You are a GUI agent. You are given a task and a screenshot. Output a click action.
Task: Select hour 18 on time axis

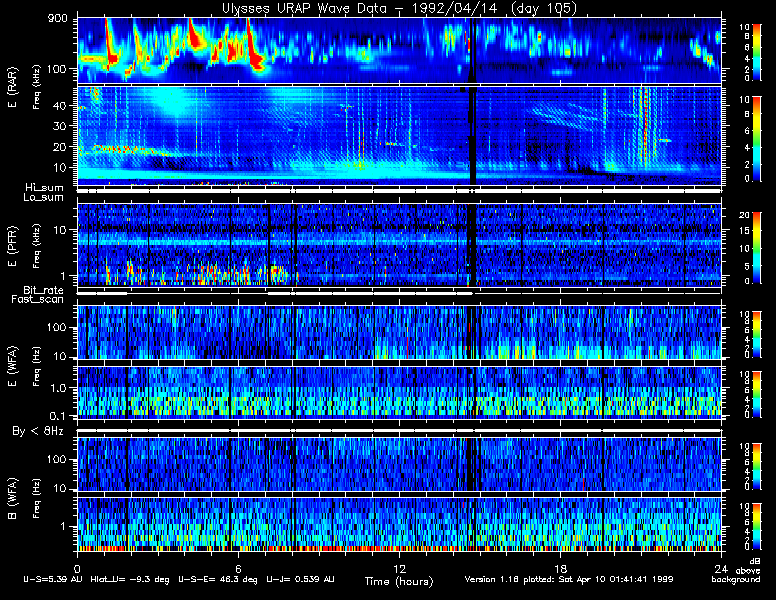click(560, 568)
